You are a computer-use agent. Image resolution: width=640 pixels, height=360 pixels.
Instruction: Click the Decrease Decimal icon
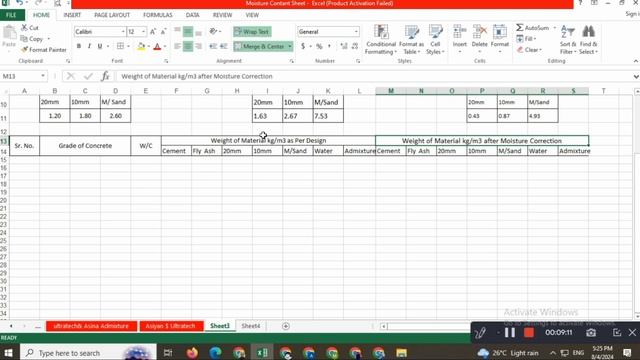[355, 46]
